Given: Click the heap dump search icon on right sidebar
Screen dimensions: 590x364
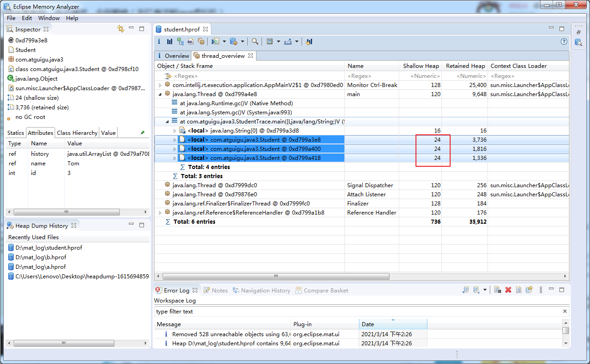Looking at the screenshot, I should [x=578, y=42].
